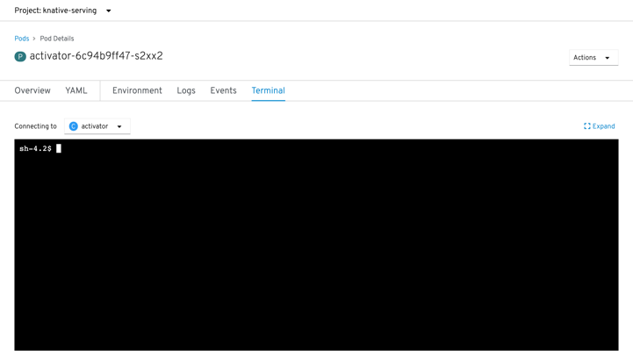Click the Pod Details breadcrumb text
This screenshot has height=364, width=633.
tap(57, 39)
